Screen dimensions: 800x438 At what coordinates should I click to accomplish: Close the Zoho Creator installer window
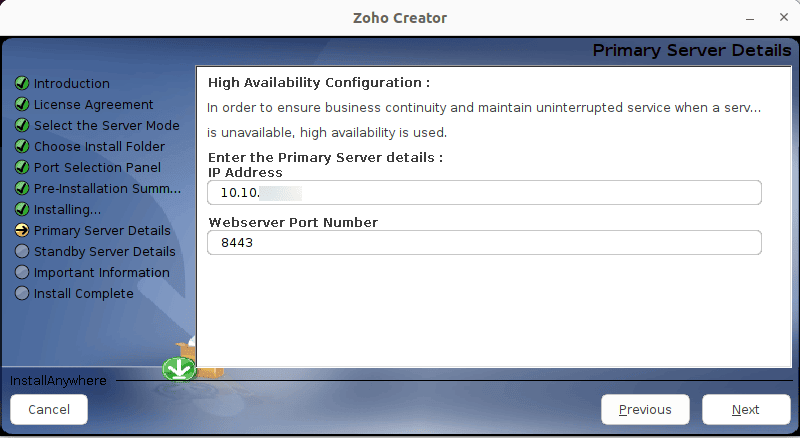click(784, 17)
